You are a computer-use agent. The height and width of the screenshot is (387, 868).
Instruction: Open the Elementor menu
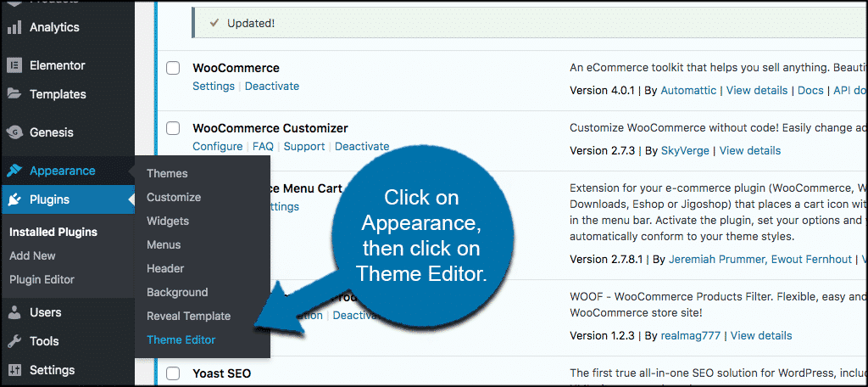[58, 65]
